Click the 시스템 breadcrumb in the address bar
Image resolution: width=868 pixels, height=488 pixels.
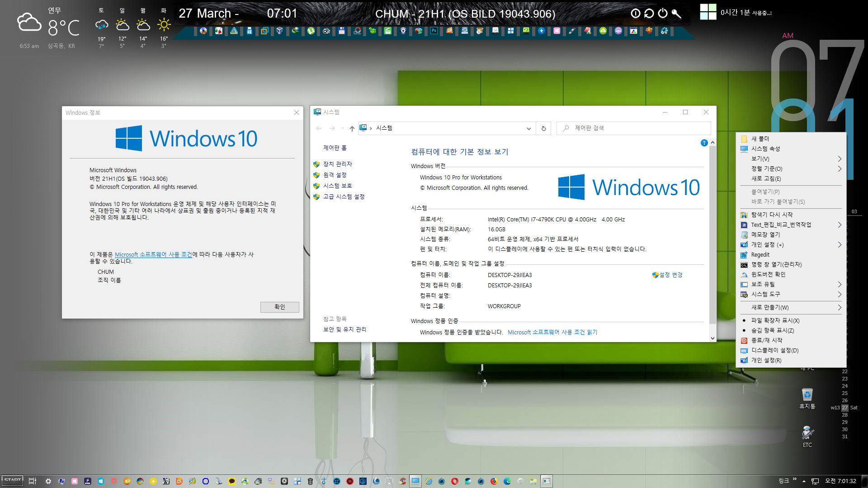[x=384, y=128]
